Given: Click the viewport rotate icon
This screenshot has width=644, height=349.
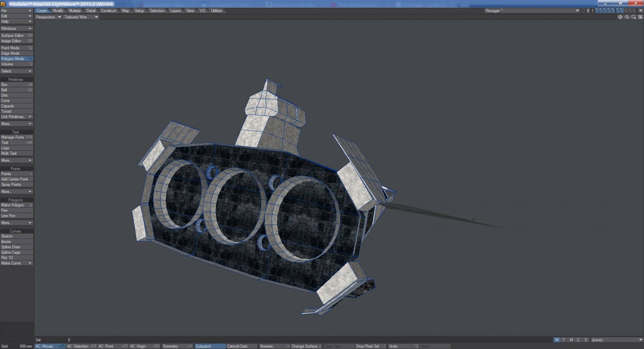Looking at the screenshot, I should [627, 17].
